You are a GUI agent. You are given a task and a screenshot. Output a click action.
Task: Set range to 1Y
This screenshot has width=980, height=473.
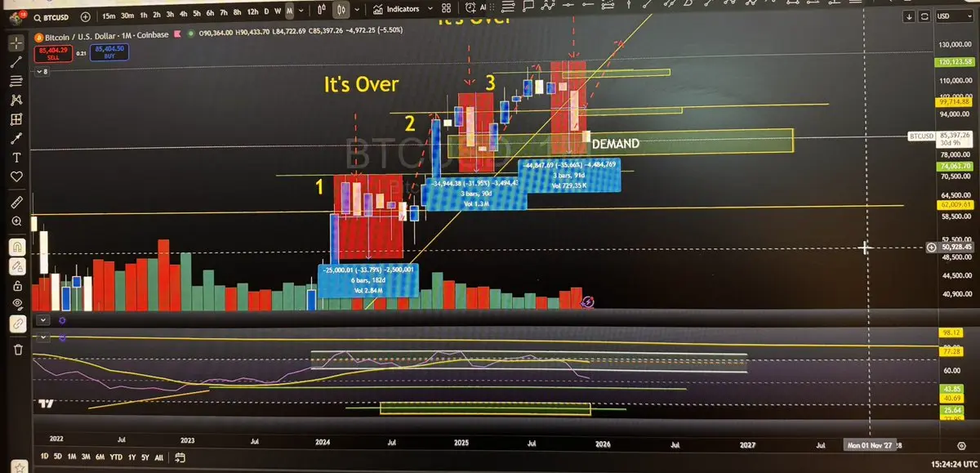coord(131,457)
